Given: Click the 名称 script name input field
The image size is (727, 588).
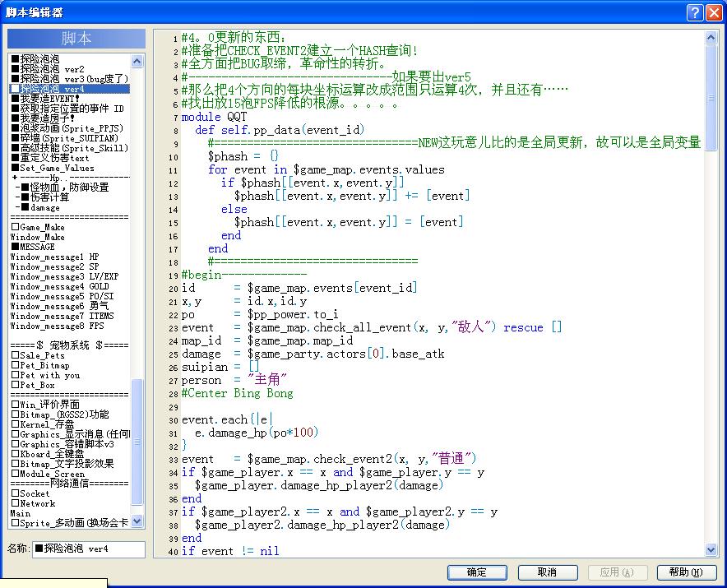Looking at the screenshot, I should (x=89, y=549).
